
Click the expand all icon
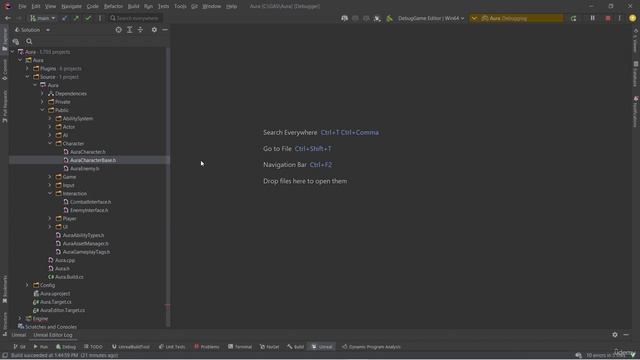click(129, 30)
